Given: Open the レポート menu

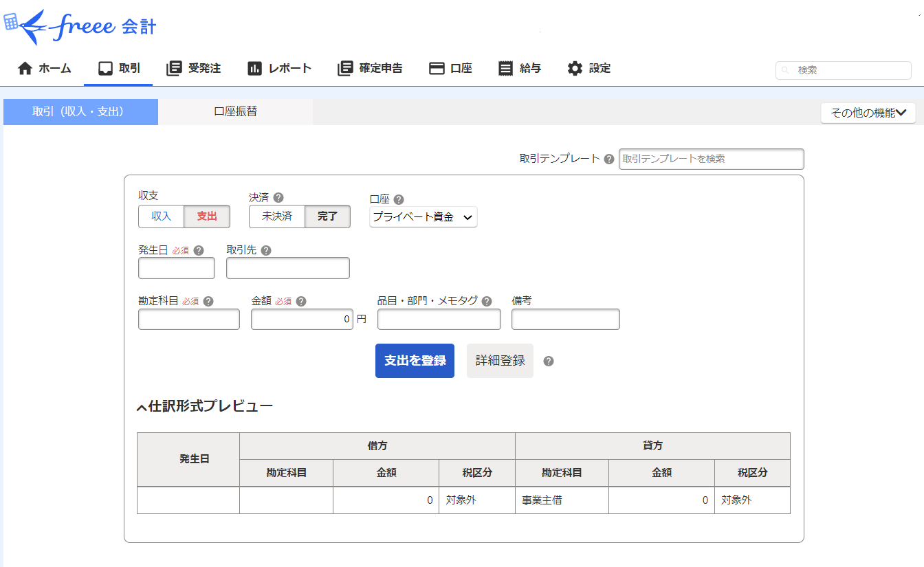Looking at the screenshot, I should [279, 68].
